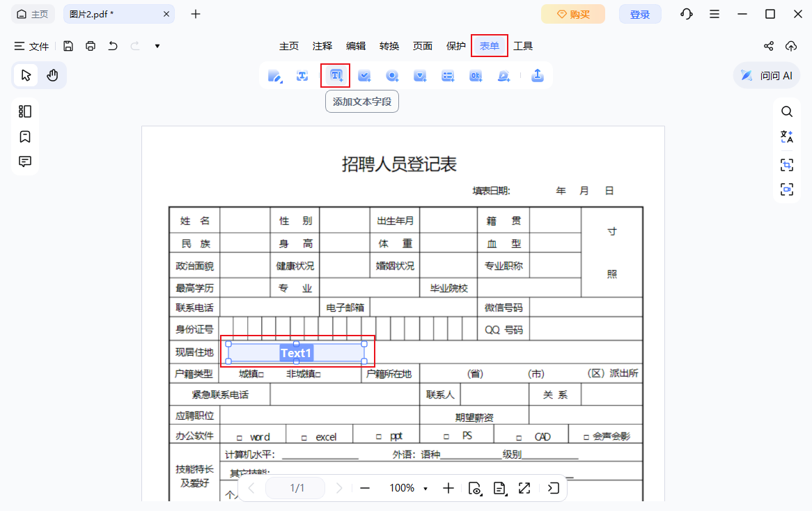Image resolution: width=812 pixels, height=511 pixels.
Task: Select the 表单 form tab
Action: click(x=490, y=46)
